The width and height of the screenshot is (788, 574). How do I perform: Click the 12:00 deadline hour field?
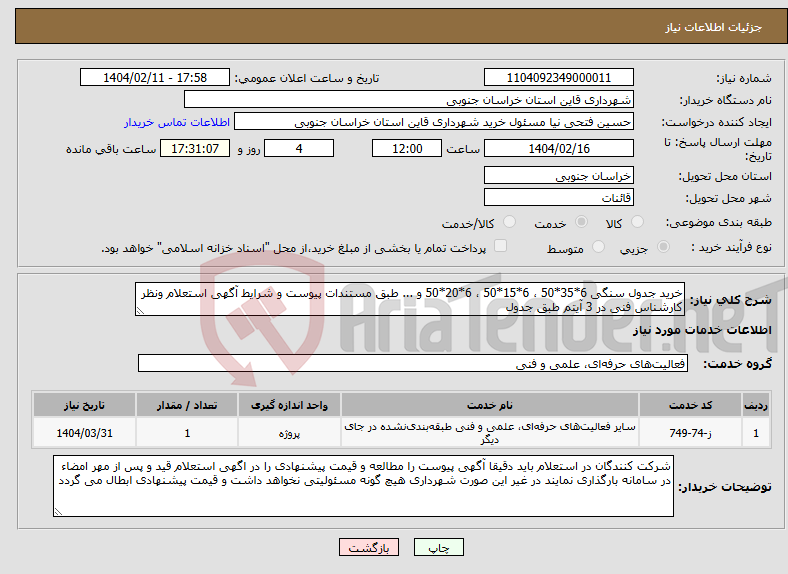[x=407, y=148]
